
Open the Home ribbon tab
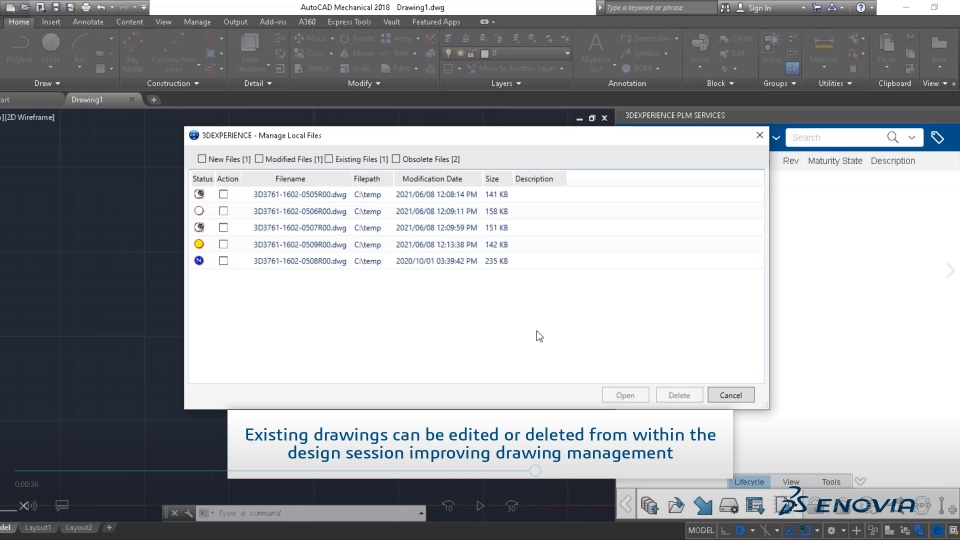click(x=19, y=22)
